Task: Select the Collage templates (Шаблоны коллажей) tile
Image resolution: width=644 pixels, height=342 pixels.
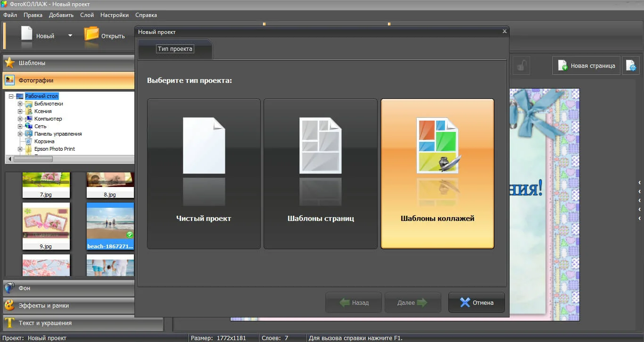Action: coord(437,173)
